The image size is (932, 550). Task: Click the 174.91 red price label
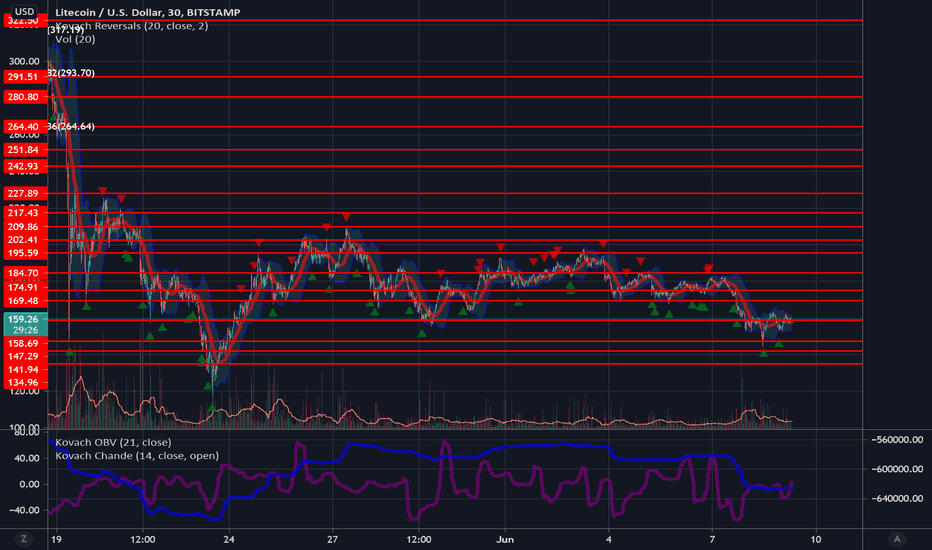click(25, 287)
